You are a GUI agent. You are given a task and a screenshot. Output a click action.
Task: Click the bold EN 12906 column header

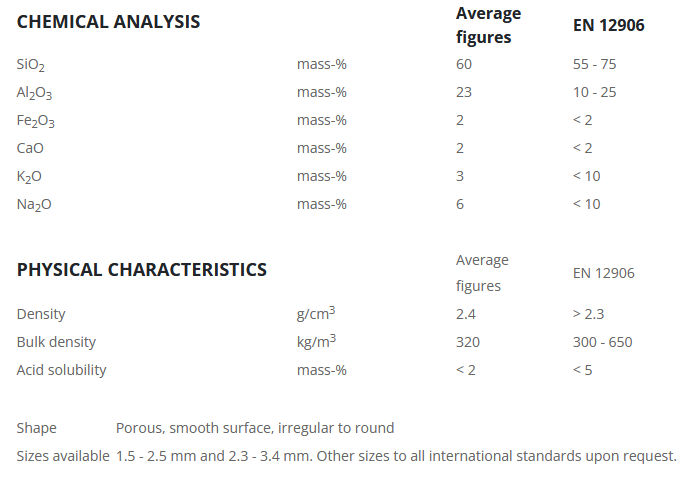click(608, 26)
